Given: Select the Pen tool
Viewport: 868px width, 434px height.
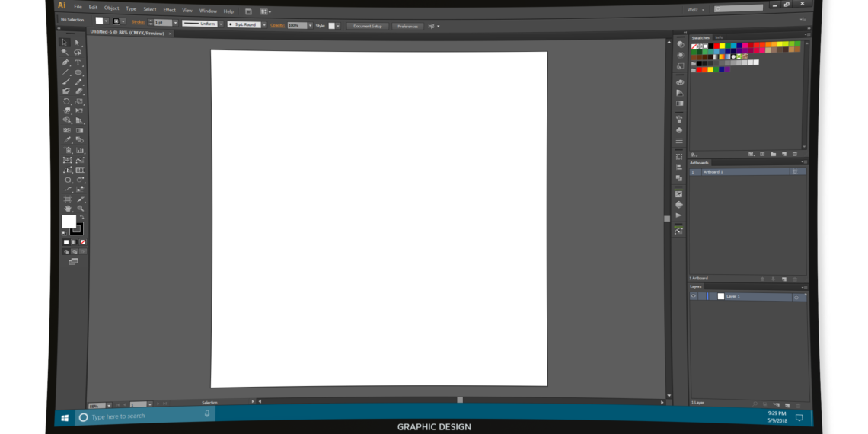Looking at the screenshot, I should [x=65, y=62].
